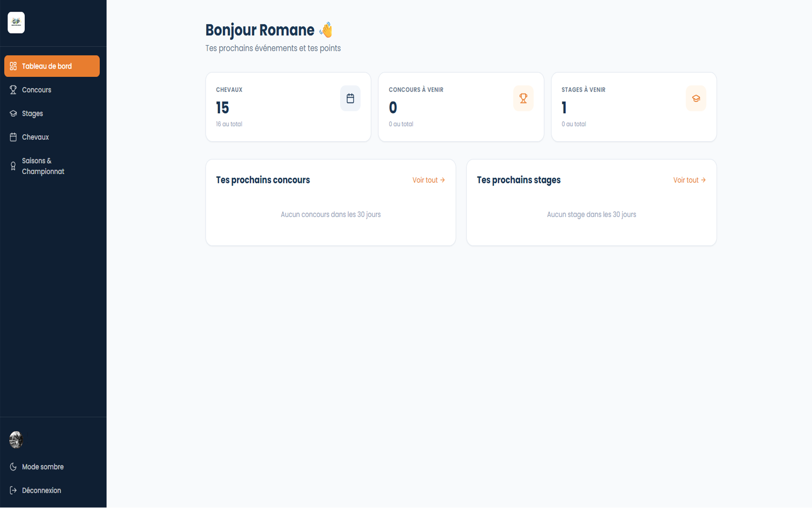The width and height of the screenshot is (812, 508).
Task: Open the user profile avatar
Action: pos(16,440)
